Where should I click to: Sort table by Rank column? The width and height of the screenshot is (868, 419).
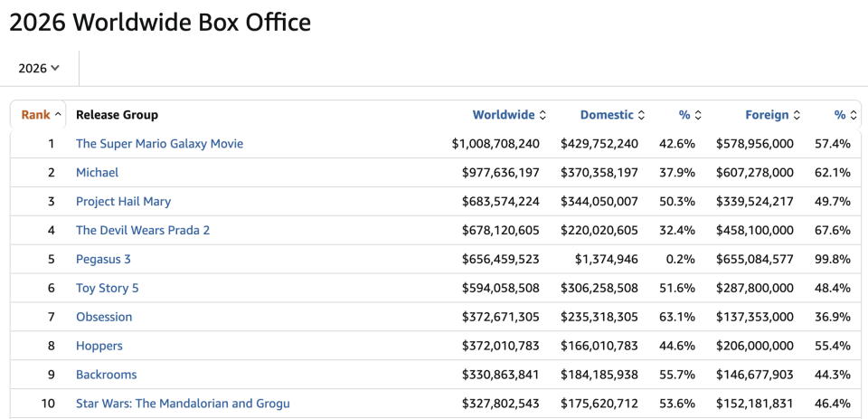41,115
